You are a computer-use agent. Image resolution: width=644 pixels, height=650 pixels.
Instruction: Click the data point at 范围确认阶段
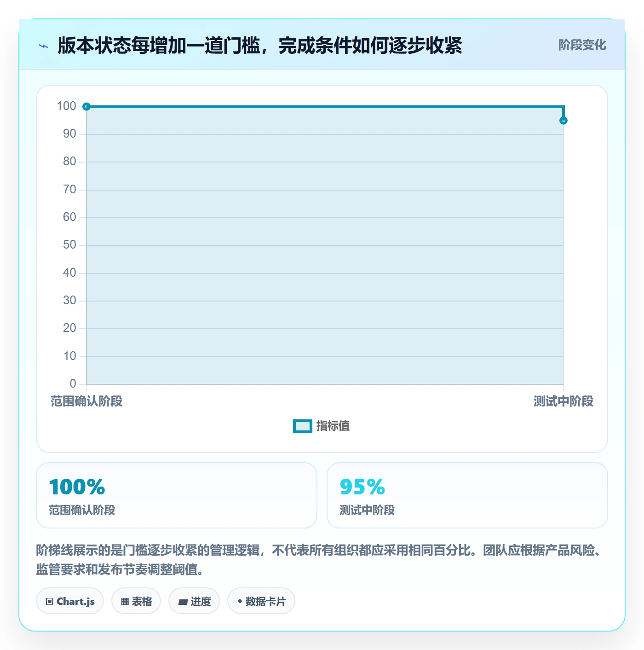[86, 107]
